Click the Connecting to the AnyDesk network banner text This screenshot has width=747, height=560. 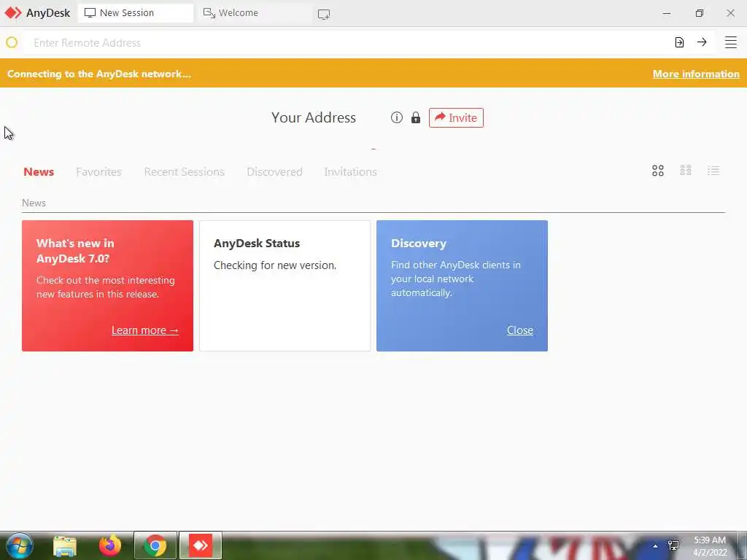point(99,74)
